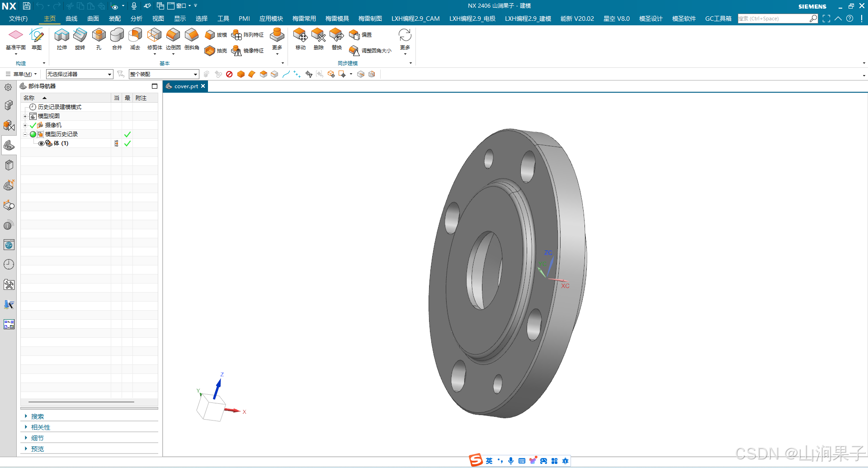Select the 倒斜角 chamfer tool
Viewport: 868px width, 468px height.
pos(192,39)
